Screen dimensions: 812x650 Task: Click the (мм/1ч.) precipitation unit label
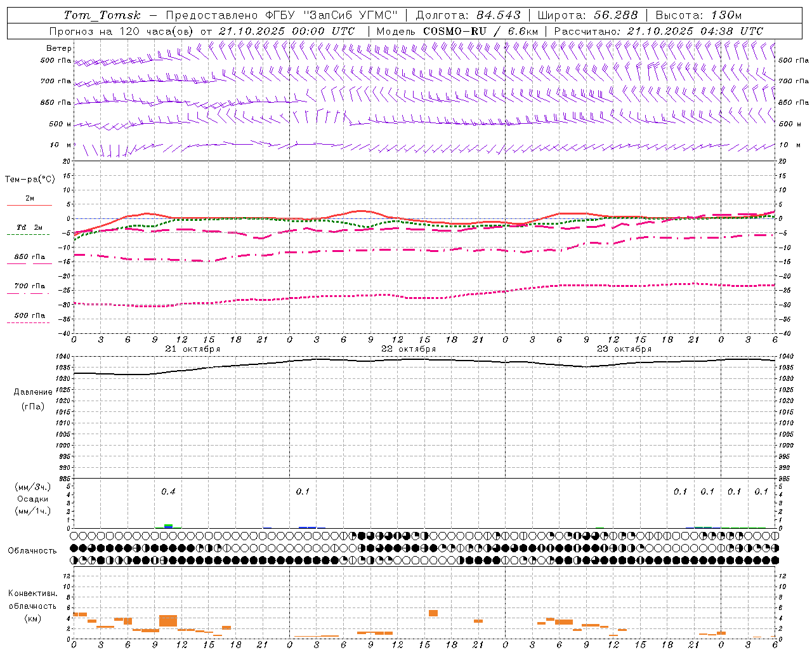coord(32,511)
